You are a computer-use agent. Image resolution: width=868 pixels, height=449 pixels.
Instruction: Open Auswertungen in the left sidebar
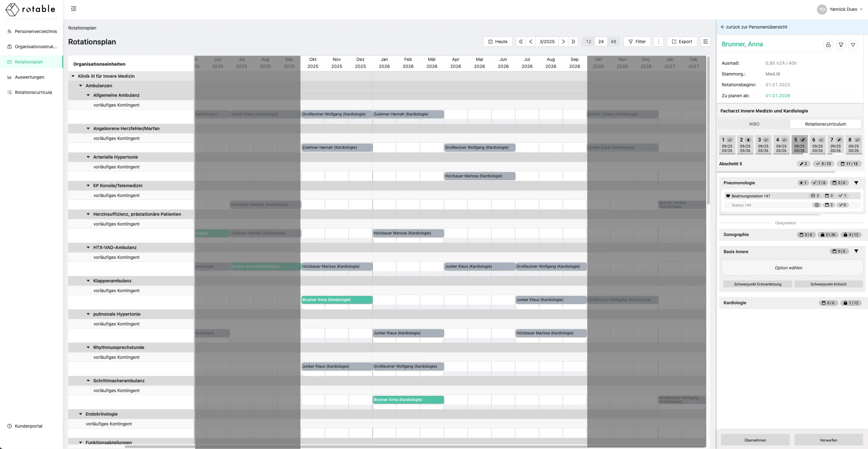click(x=29, y=77)
